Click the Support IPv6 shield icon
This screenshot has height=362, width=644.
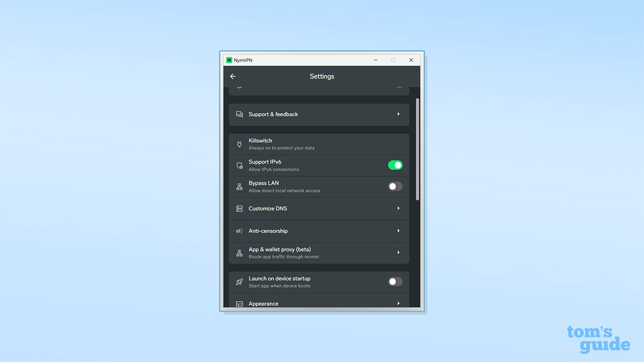pyautogui.click(x=239, y=165)
